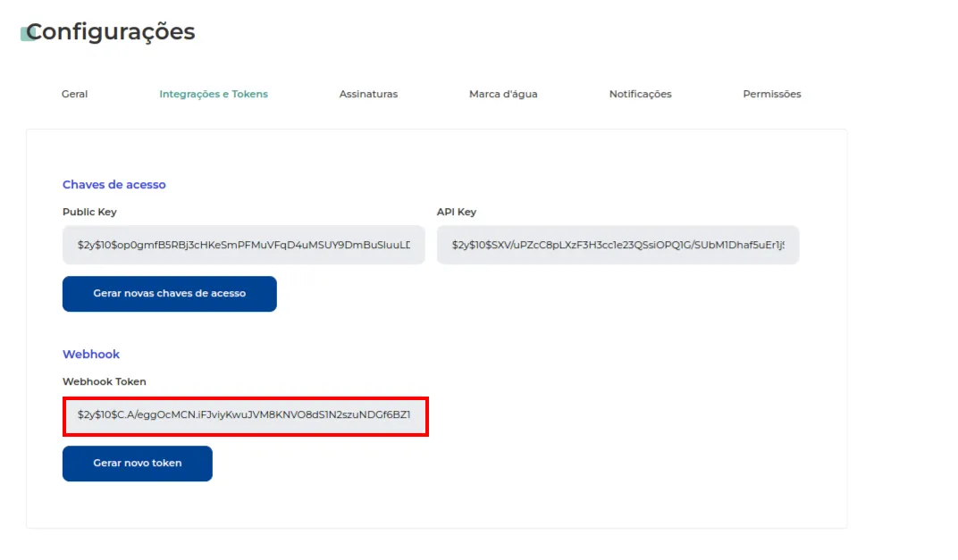The height and width of the screenshot is (560, 958).
Task: Select the Integrações e Tokens tab
Action: click(214, 94)
